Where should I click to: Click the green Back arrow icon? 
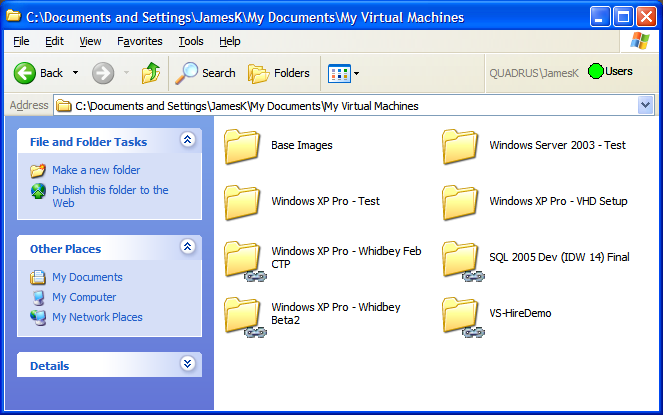tap(25, 73)
